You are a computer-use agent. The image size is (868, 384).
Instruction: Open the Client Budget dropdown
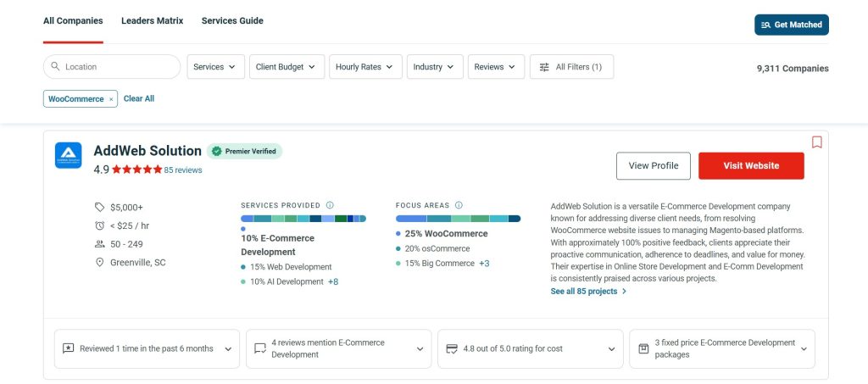[287, 67]
